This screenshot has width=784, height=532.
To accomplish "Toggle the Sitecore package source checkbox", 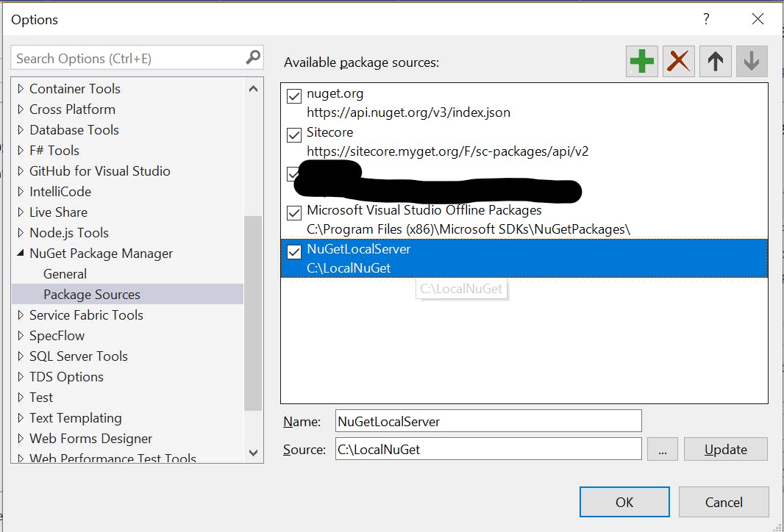I will [294, 135].
